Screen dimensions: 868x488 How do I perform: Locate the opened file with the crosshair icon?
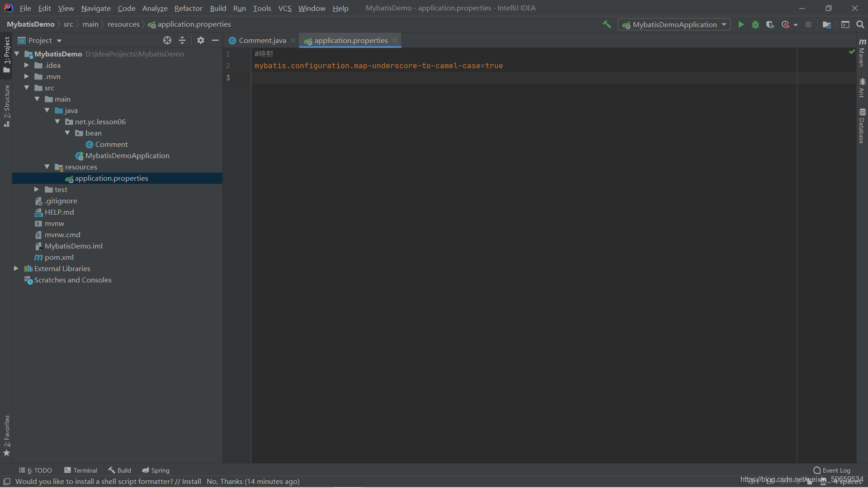click(167, 40)
